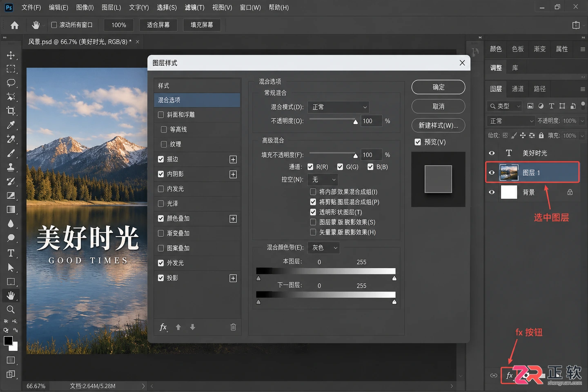Image resolution: width=588 pixels, height=392 pixels.
Task: Click the 100% zoom button
Action: (119, 25)
